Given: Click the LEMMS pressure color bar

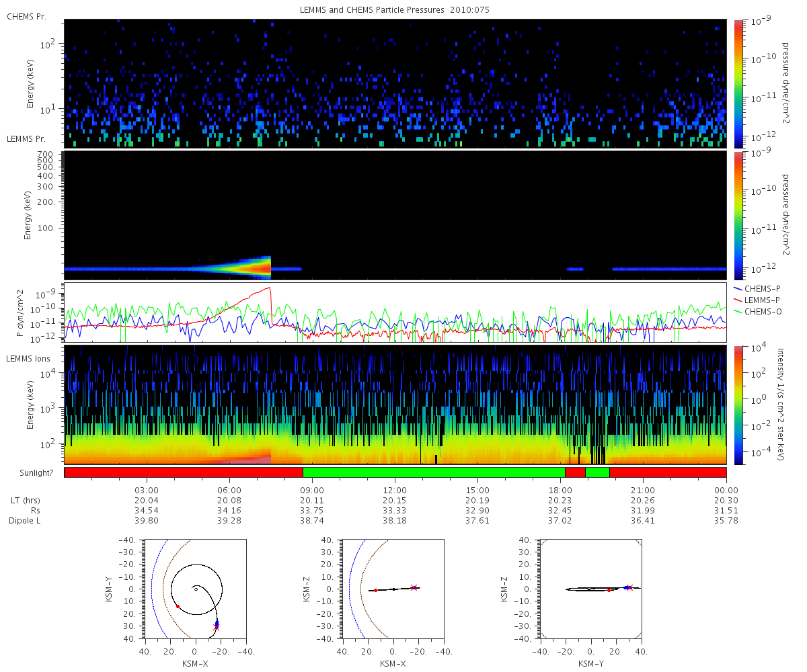Looking at the screenshot, I should (x=738, y=215).
